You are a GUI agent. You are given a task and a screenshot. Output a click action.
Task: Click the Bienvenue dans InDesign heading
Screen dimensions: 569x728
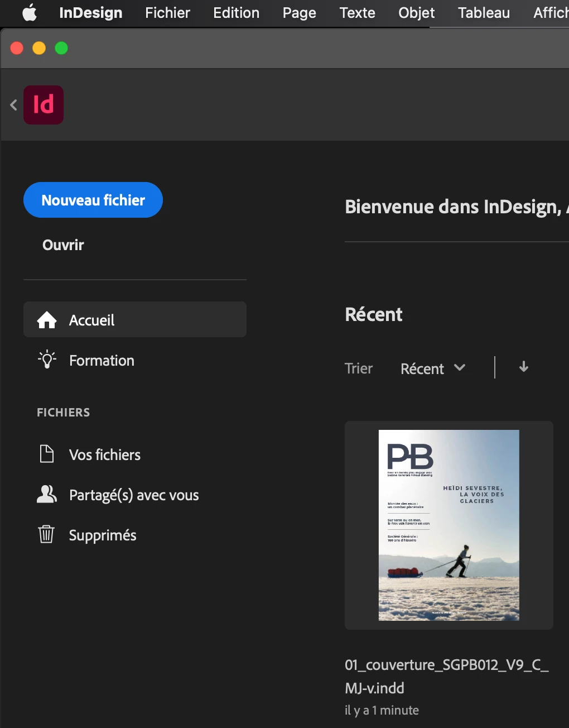click(x=456, y=207)
